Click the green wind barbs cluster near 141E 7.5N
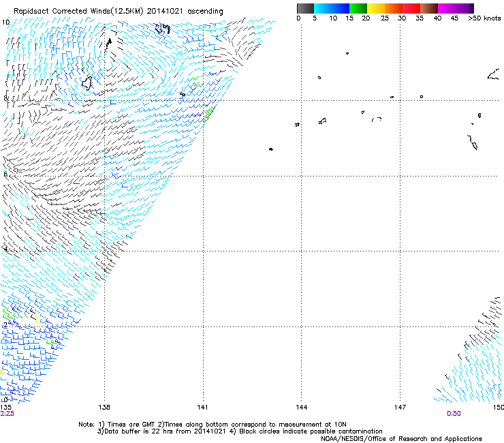 [x=208, y=115]
